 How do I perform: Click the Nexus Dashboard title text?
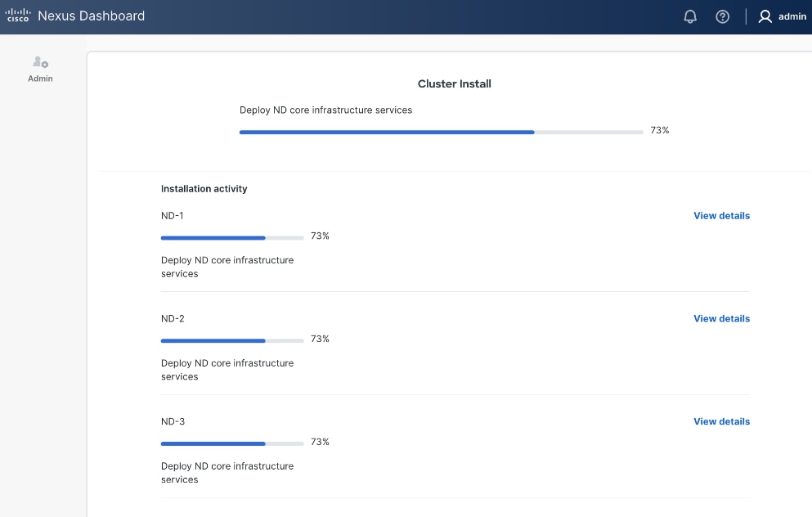pyautogui.click(x=91, y=16)
